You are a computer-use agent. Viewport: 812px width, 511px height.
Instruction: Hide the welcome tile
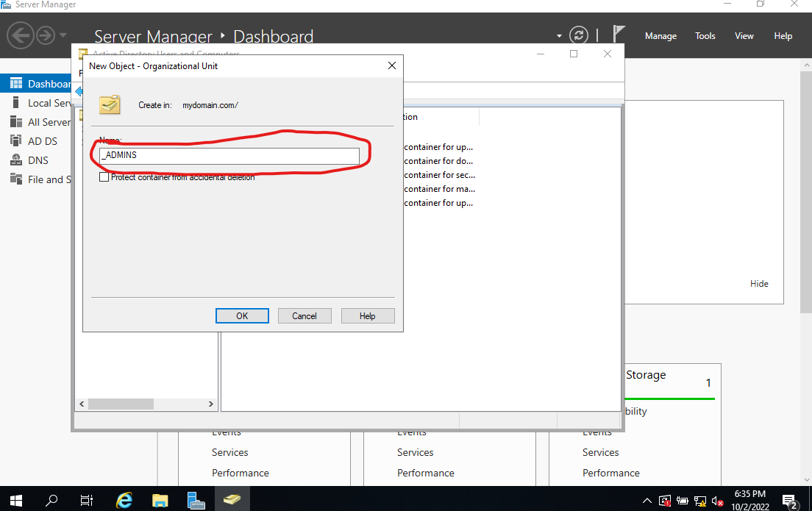pos(759,284)
